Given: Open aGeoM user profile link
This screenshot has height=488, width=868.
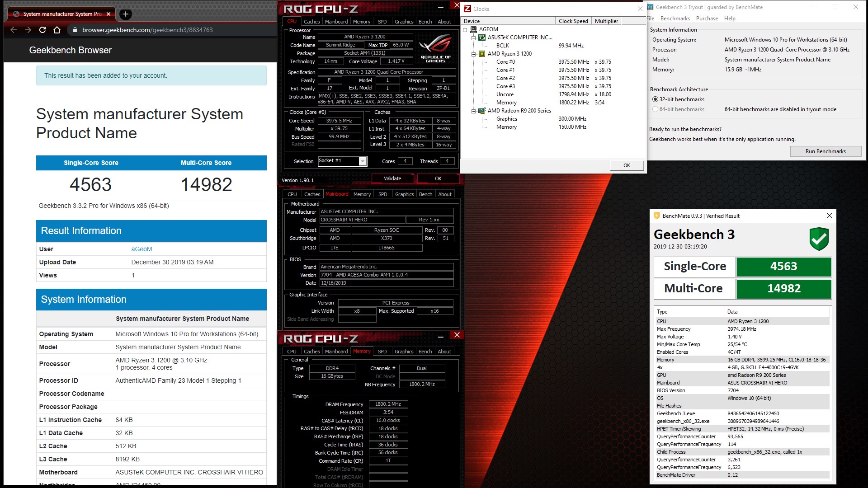Looking at the screenshot, I should point(142,249).
